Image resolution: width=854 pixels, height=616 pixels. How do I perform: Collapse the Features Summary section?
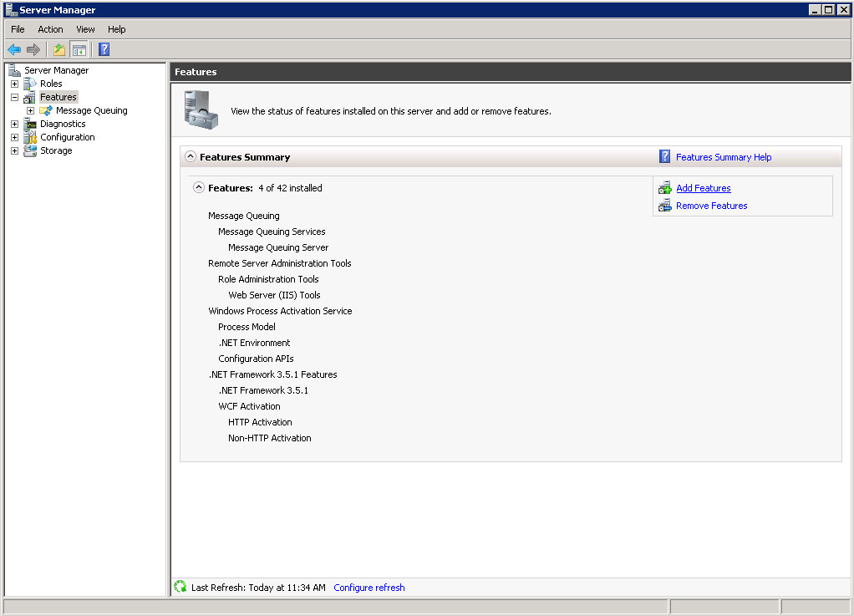(x=190, y=156)
